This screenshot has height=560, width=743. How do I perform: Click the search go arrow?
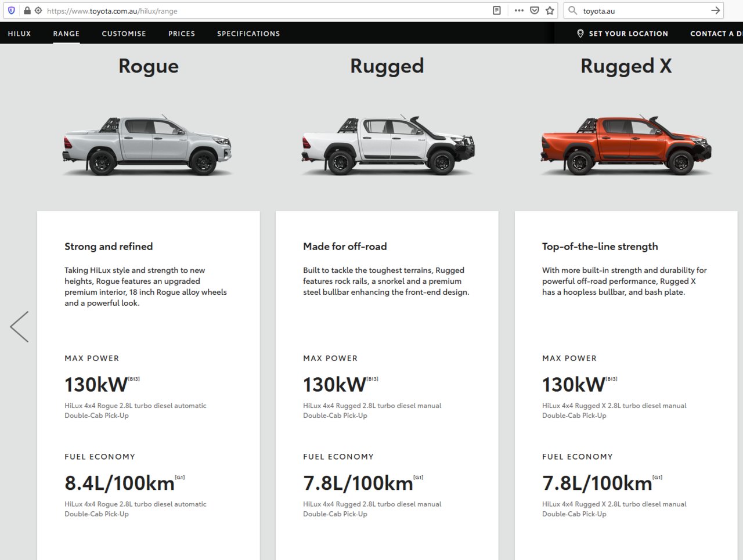pyautogui.click(x=716, y=10)
